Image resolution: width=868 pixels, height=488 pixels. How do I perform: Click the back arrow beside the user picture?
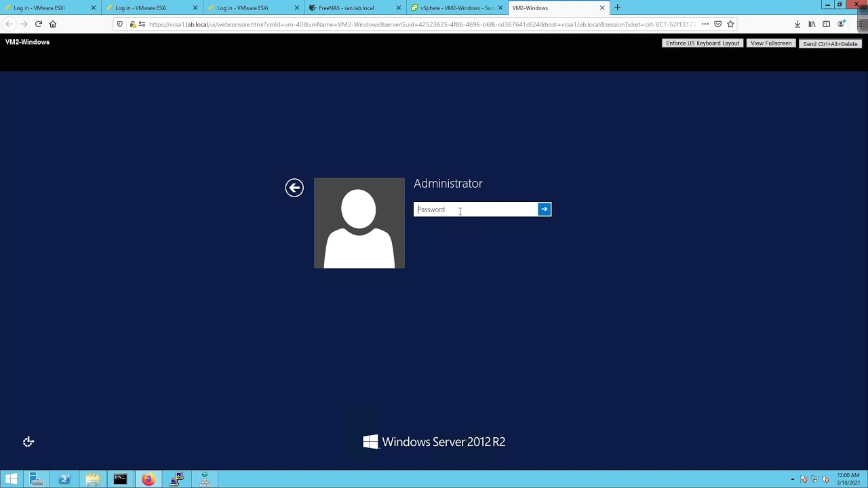[294, 188]
